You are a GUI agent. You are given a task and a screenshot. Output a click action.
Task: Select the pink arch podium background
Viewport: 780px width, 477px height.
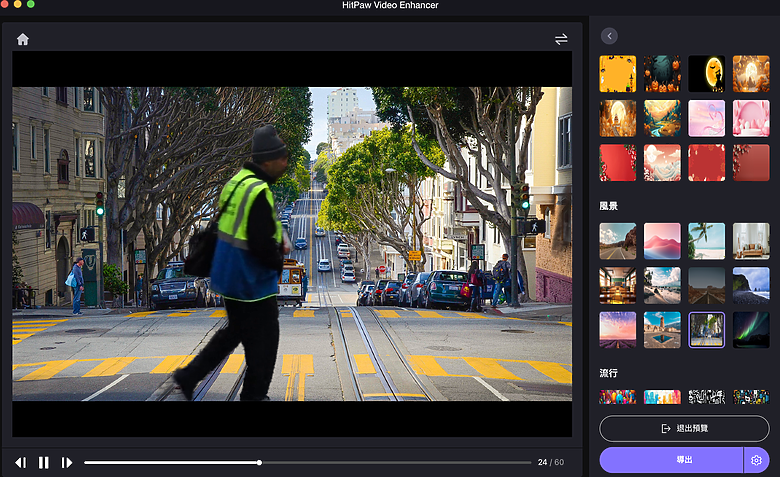click(x=751, y=118)
